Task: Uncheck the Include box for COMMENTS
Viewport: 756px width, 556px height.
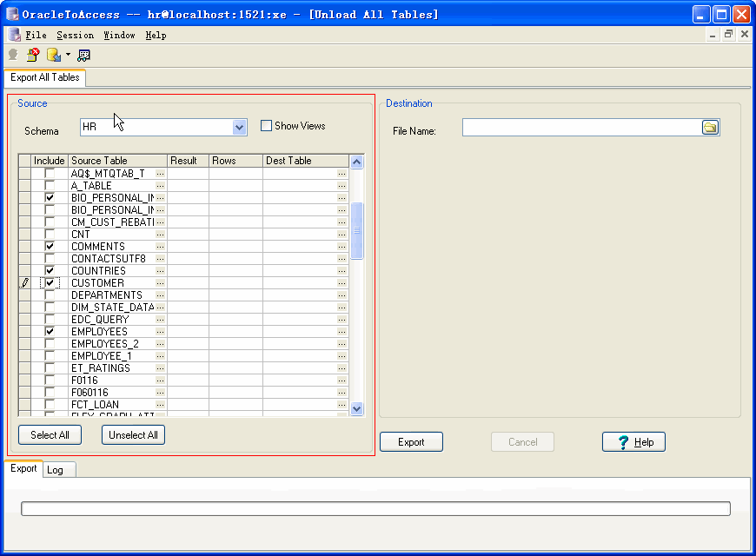Action: 50,246
